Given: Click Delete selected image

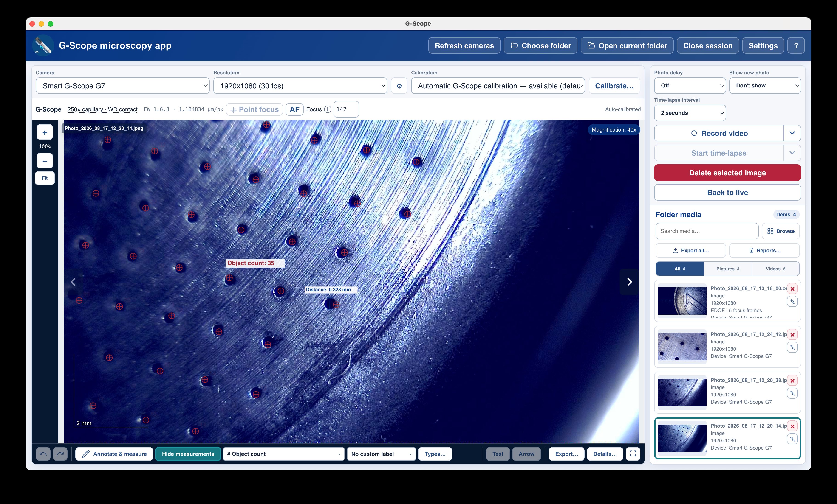Looking at the screenshot, I should (x=728, y=173).
